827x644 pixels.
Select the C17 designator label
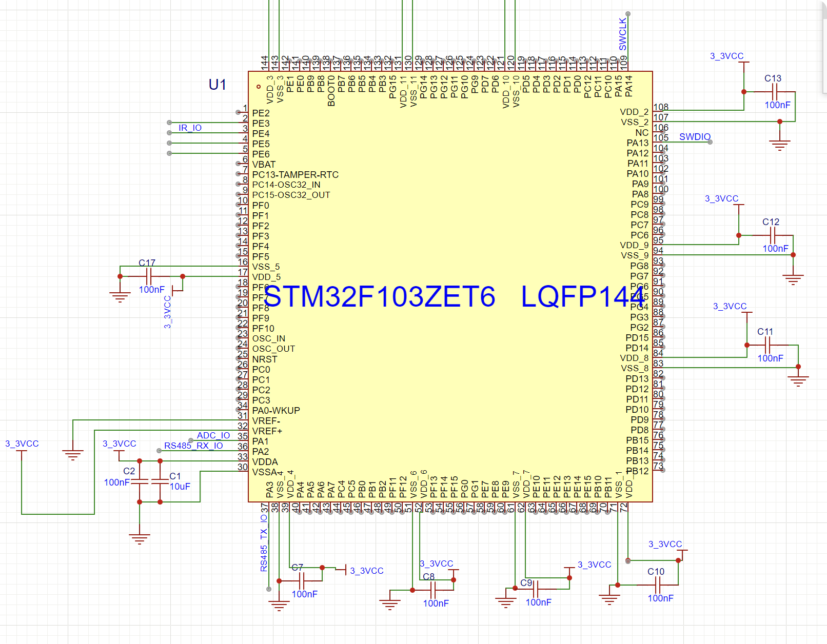point(147,263)
